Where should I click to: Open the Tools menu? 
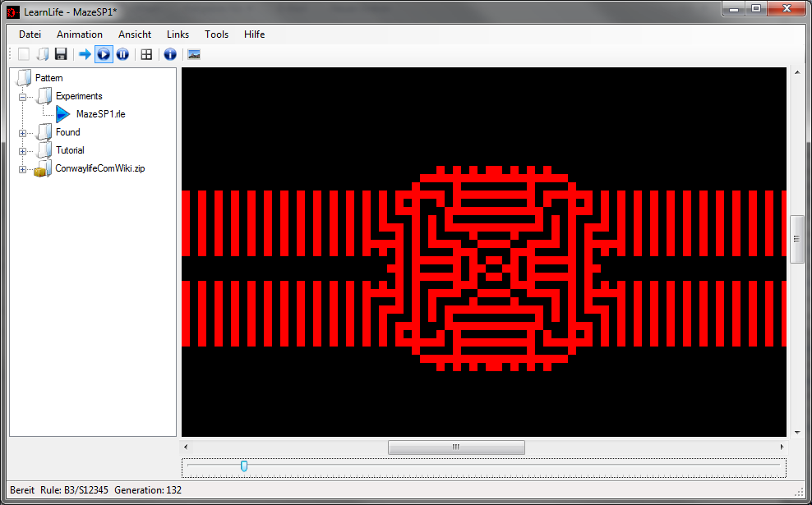coord(216,34)
